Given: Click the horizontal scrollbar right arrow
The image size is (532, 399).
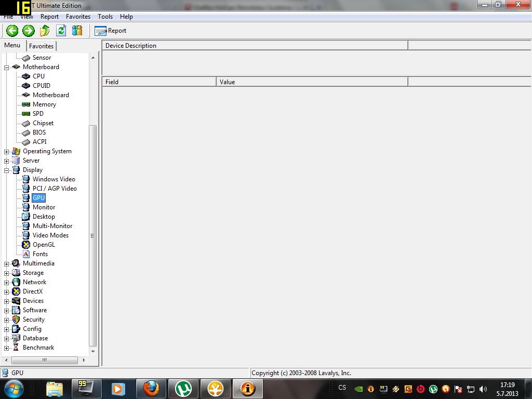Looking at the screenshot, I should (x=84, y=360).
